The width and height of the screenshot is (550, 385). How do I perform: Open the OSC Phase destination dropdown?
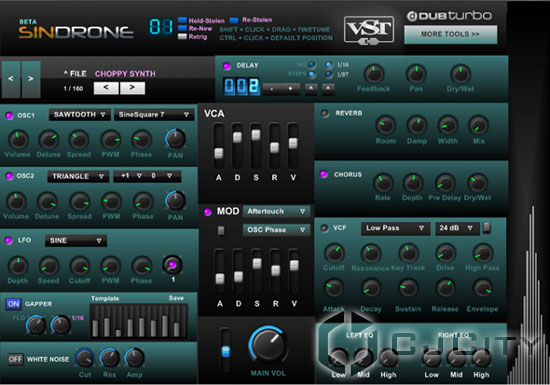pyautogui.click(x=276, y=230)
